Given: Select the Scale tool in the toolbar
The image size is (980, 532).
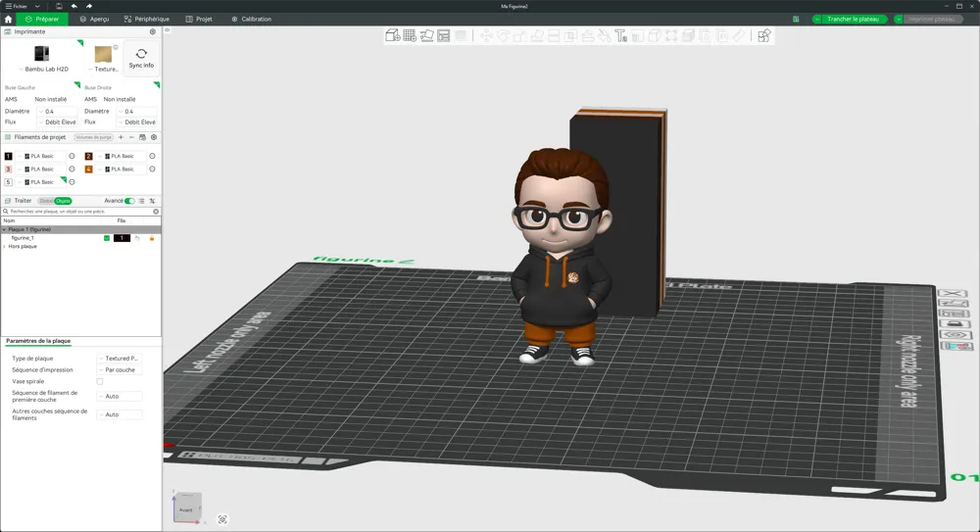Looking at the screenshot, I should [x=519, y=35].
